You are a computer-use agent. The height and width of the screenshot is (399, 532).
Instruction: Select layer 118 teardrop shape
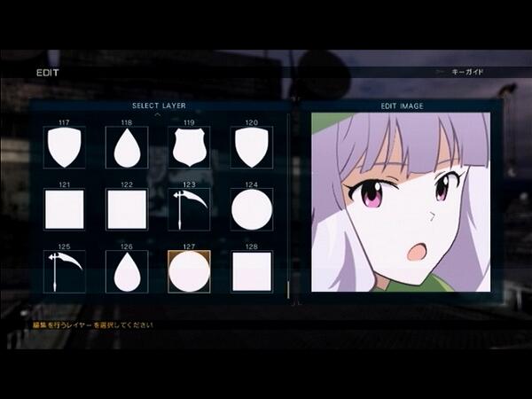(127, 147)
